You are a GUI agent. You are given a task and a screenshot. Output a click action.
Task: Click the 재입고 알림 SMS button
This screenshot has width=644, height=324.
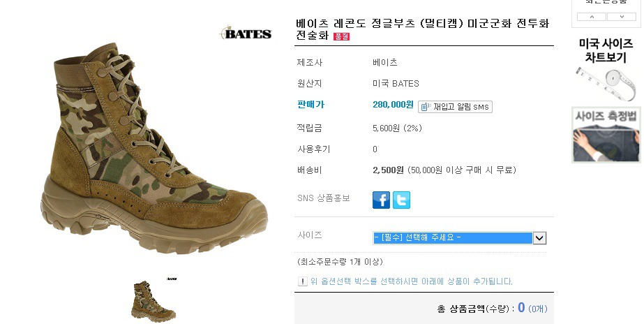[455, 107]
